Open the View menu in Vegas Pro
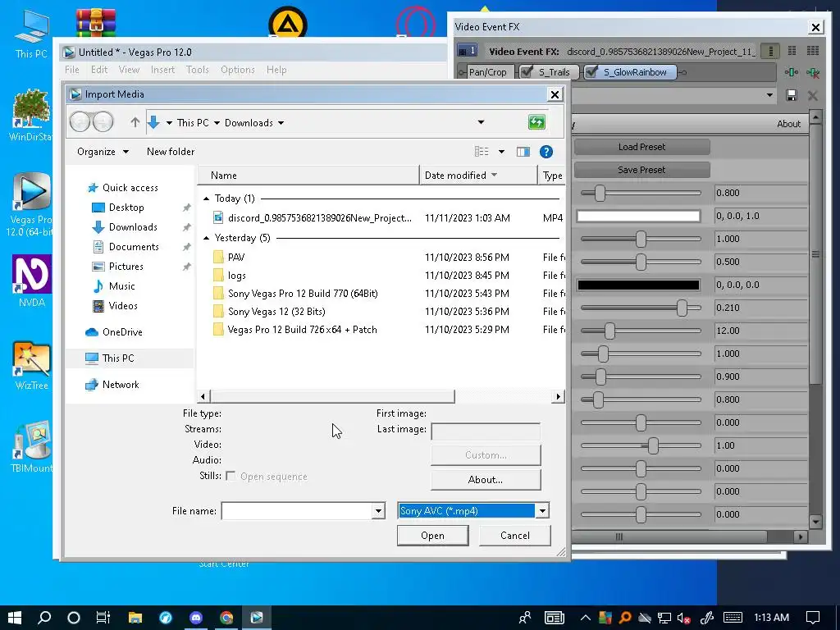Screen dimensions: 840x630 pyautogui.click(x=129, y=70)
